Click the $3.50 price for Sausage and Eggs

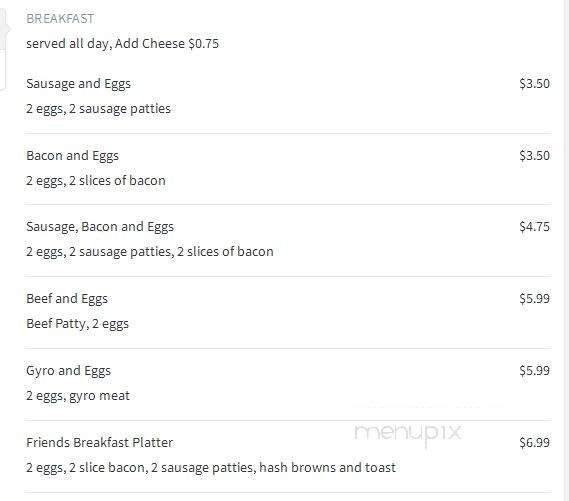pyautogui.click(x=534, y=84)
